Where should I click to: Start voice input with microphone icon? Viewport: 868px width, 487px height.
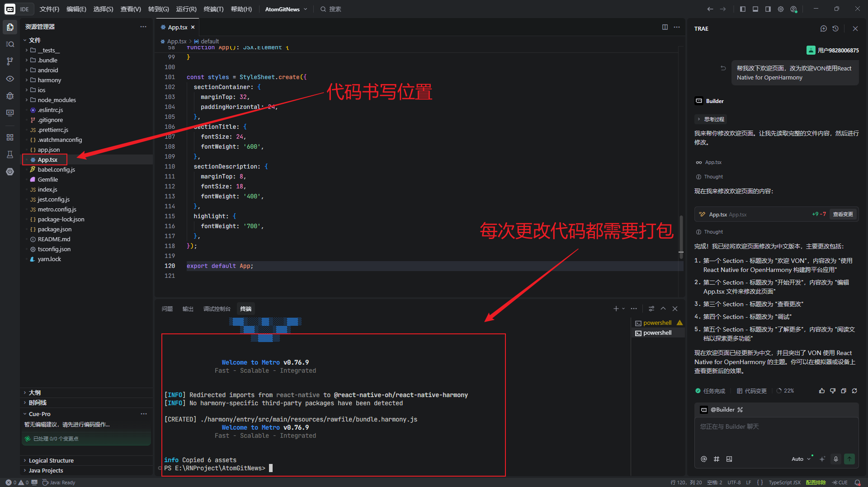836,459
